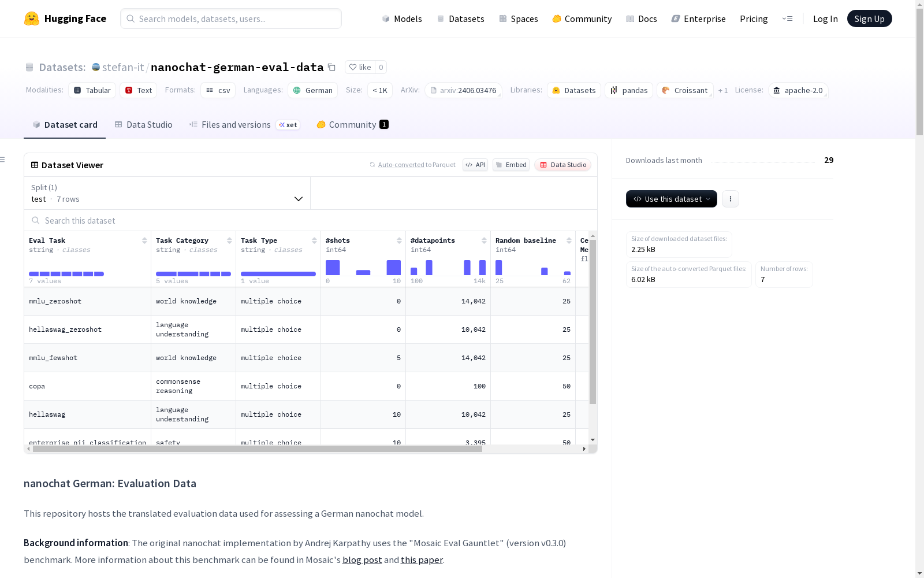924x578 pixels.
Task: Sort by Task Type column
Action: pyautogui.click(x=314, y=240)
